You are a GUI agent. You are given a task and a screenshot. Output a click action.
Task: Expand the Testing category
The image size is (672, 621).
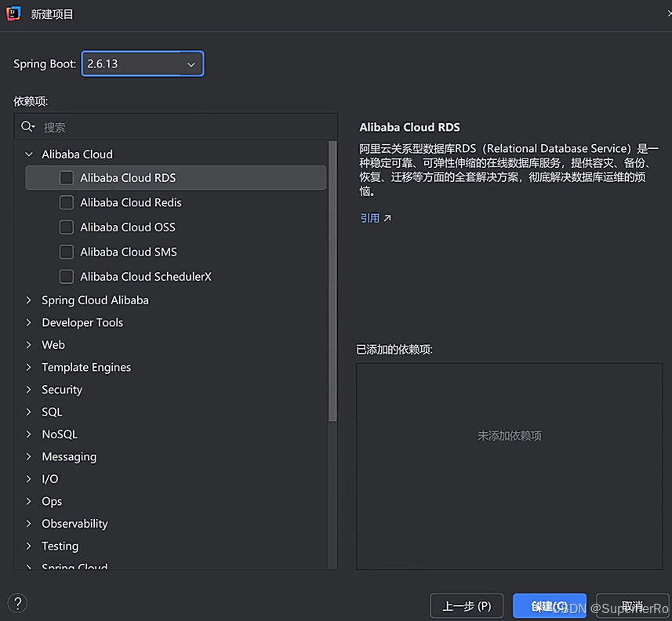pos(29,546)
